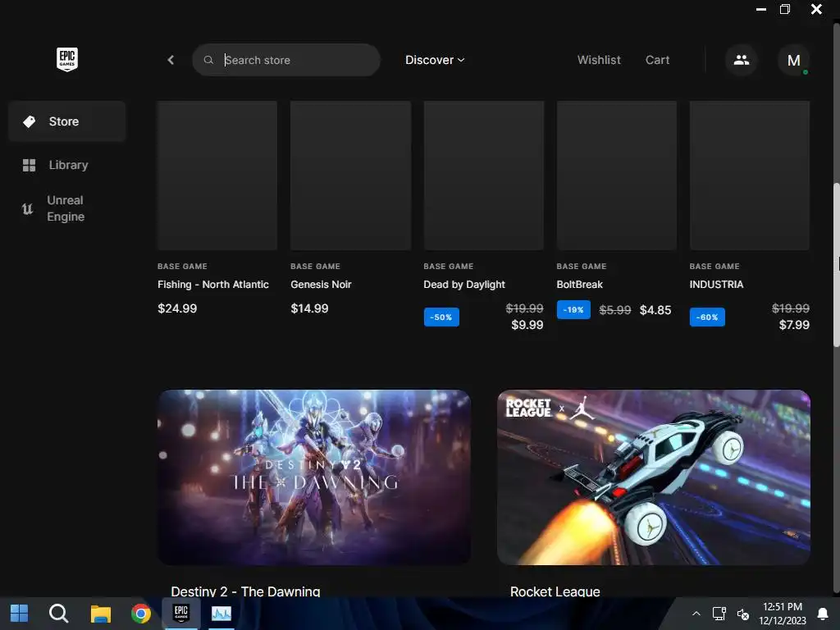Go back using the back arrow
Image resolution: width=840 pixels, height=630 pixels.
click(171, 60)
